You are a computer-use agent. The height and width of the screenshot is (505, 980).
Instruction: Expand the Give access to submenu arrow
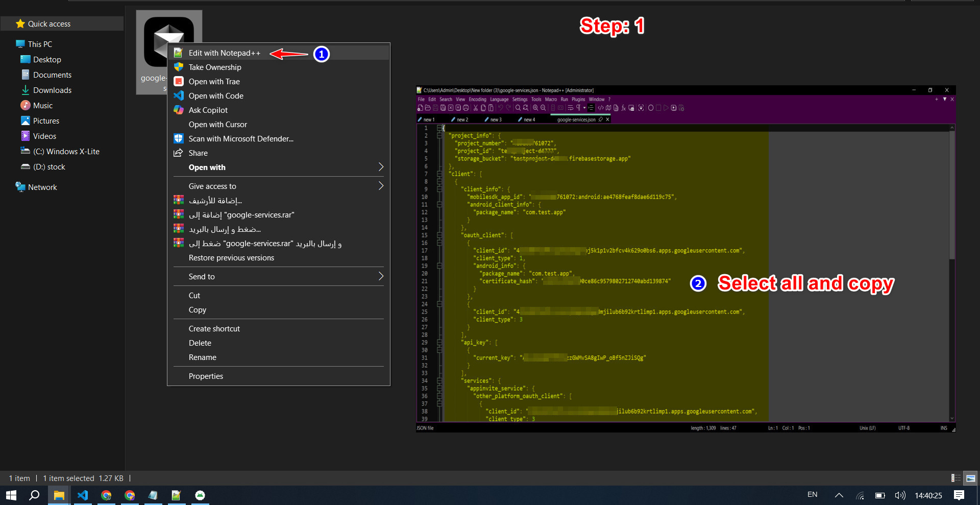(x=381, y=186)
